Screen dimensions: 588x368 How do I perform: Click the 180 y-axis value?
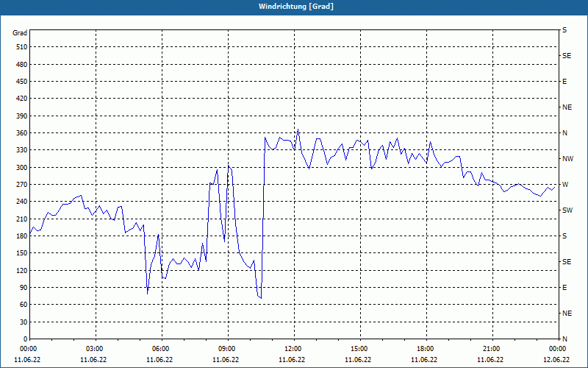click(22, 236)
